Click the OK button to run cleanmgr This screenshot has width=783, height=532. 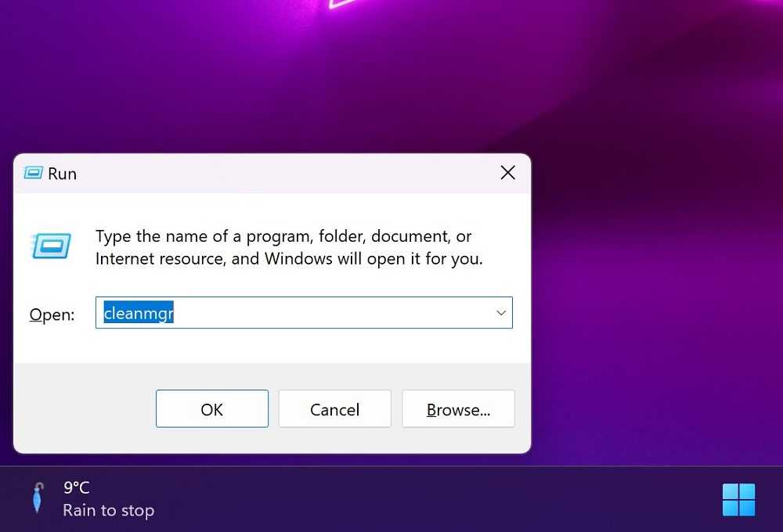click(211, 408)
